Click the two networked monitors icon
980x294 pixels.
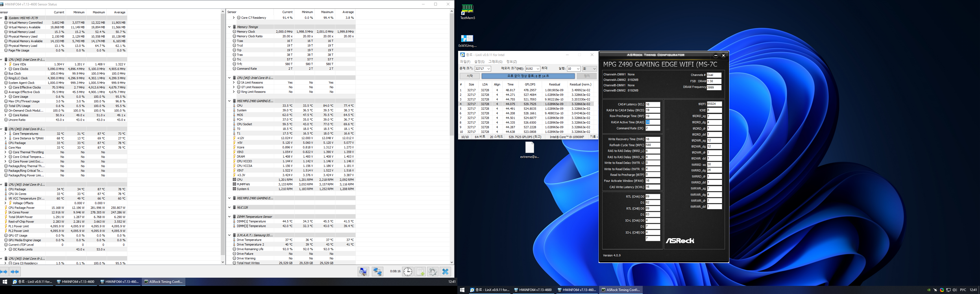point(377,272)
